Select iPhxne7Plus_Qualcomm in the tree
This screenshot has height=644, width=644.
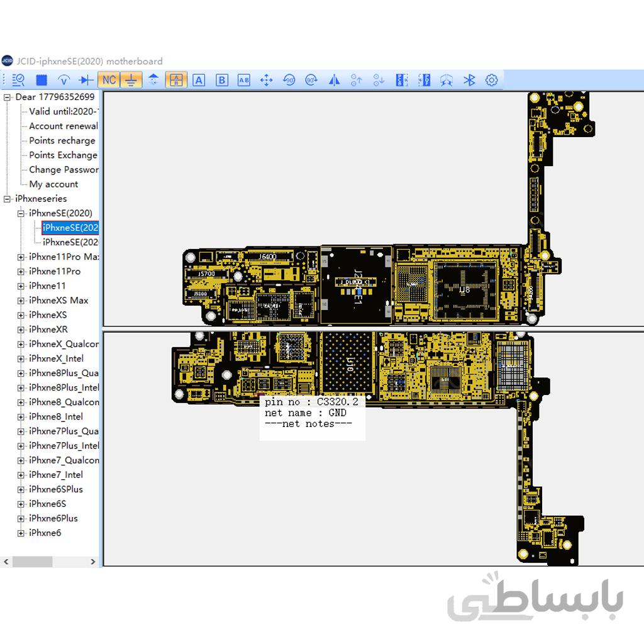tap(64, 431)
